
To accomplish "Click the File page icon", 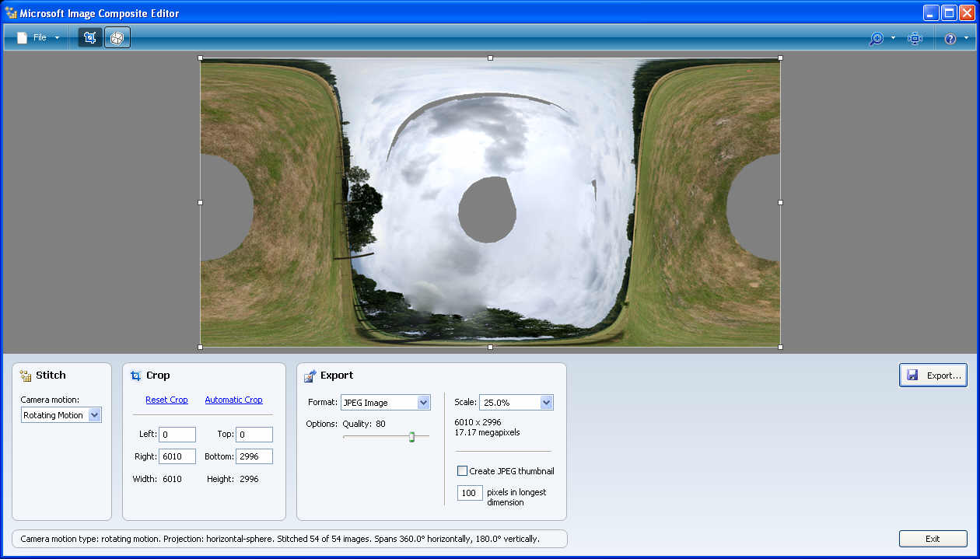I will click(x=22, y=37).
